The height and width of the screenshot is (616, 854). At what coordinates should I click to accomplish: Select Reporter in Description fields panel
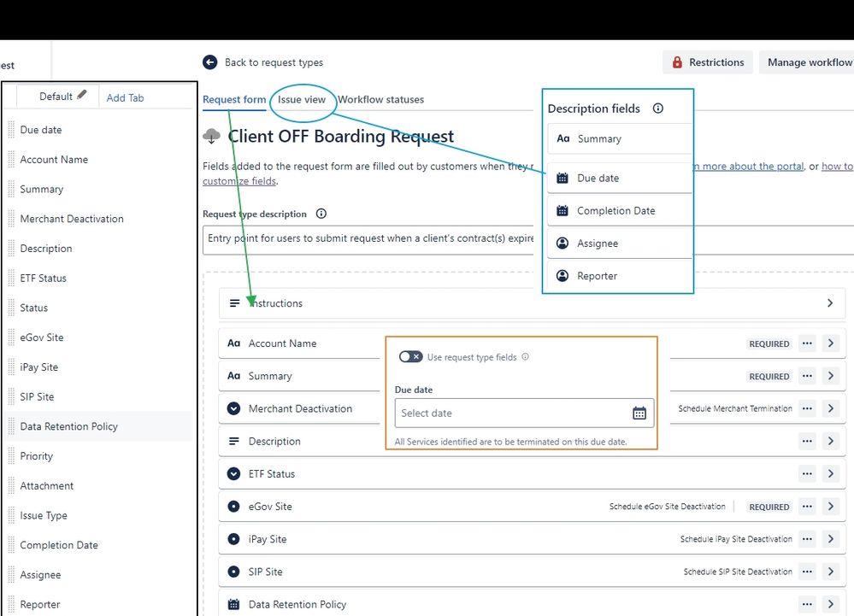click(620, 276)
